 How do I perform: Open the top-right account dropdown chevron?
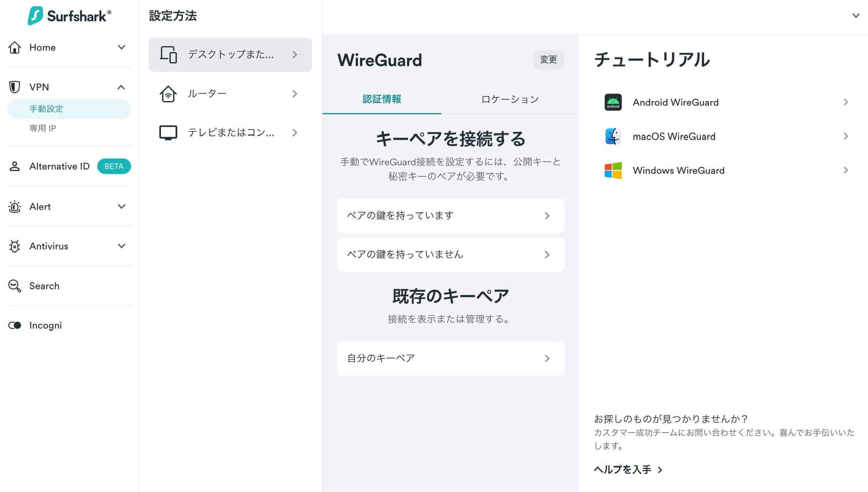point(856,16)
